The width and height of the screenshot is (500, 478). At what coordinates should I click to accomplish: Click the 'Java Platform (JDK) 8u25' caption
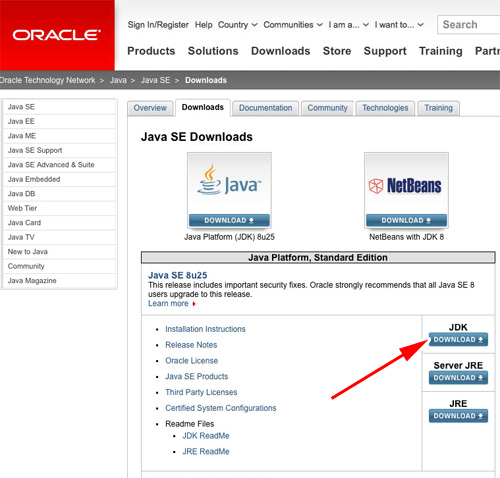click(x=229, y=237)
